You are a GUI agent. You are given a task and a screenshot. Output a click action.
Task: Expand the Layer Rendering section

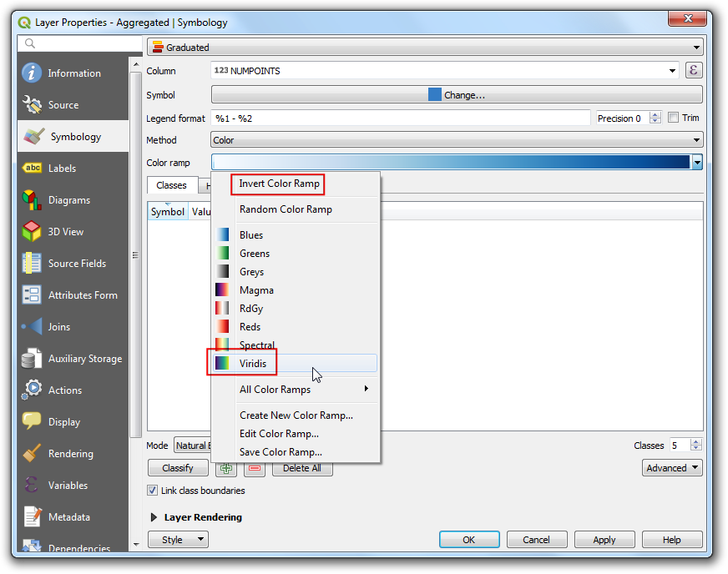(154, 517)
